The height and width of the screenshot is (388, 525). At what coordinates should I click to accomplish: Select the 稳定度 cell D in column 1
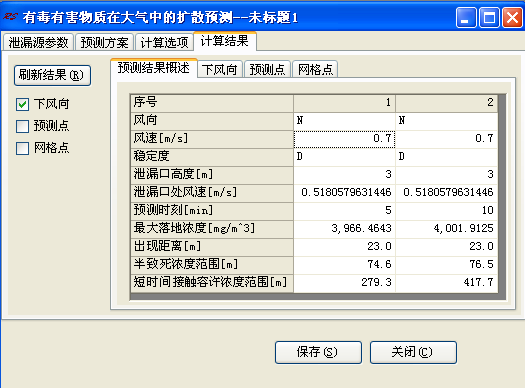(x=345, y=157)
